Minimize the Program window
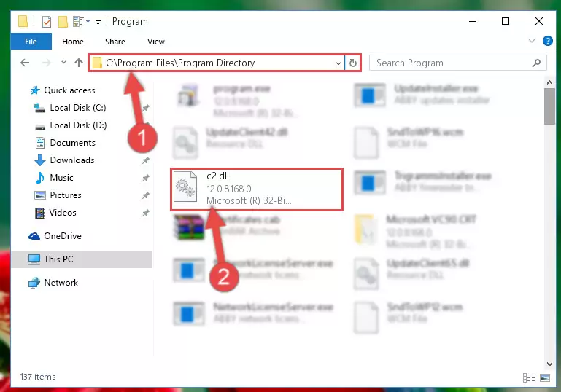Image resolution: width=561 pixels, height=392 pixels. pyautogui.click(x=473, y=21)
